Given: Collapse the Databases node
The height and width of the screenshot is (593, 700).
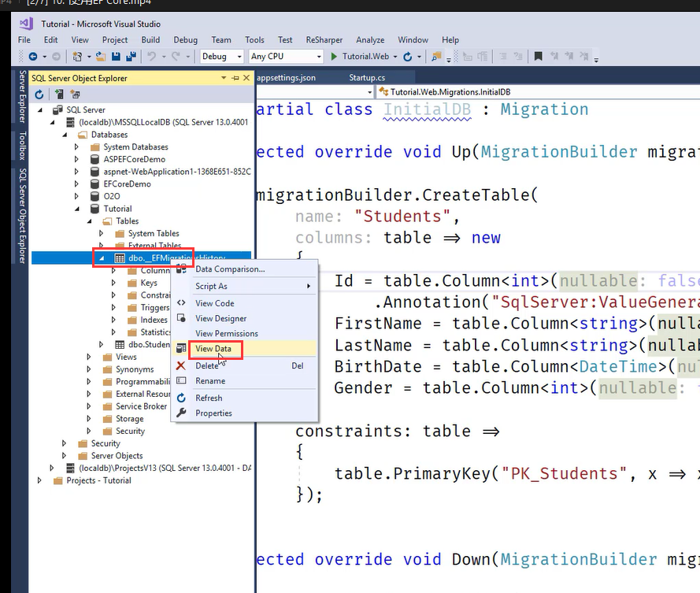Looking at the screenshot, I should 65,135.
